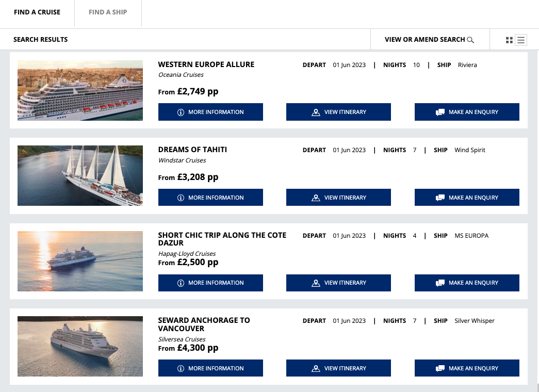
Task: Click map icon for Dreams of Tahiti itinerary
Action: click(316, 198)
